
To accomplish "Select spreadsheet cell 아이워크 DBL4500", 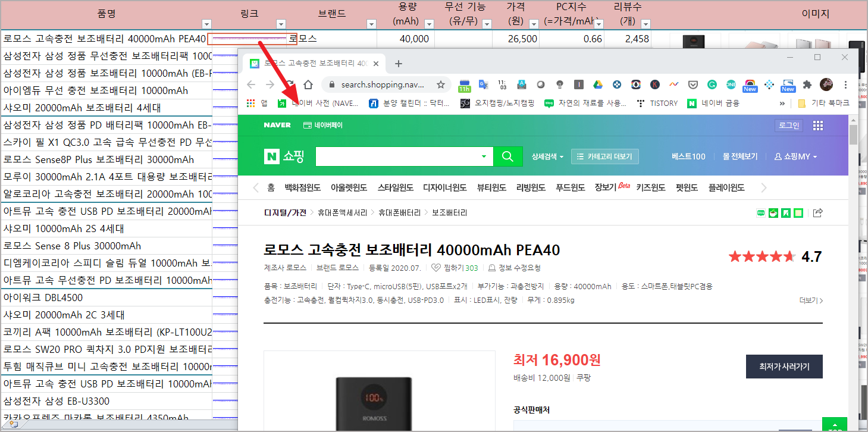I will coord(106,298).
